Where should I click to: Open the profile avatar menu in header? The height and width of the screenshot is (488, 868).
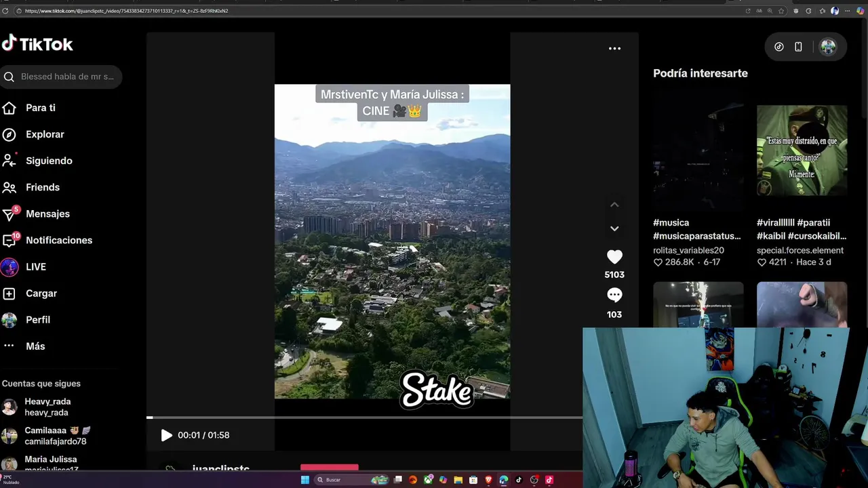coord(827,47)
